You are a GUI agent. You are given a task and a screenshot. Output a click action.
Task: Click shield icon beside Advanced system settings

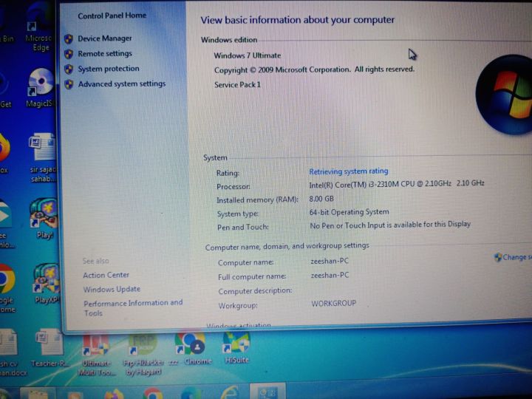pos(69,84)
